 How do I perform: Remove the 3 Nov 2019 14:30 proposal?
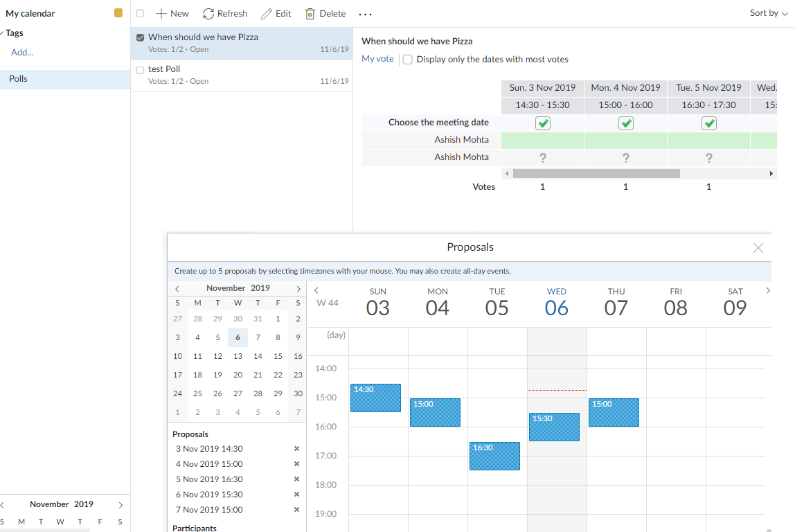coord(296,449)
